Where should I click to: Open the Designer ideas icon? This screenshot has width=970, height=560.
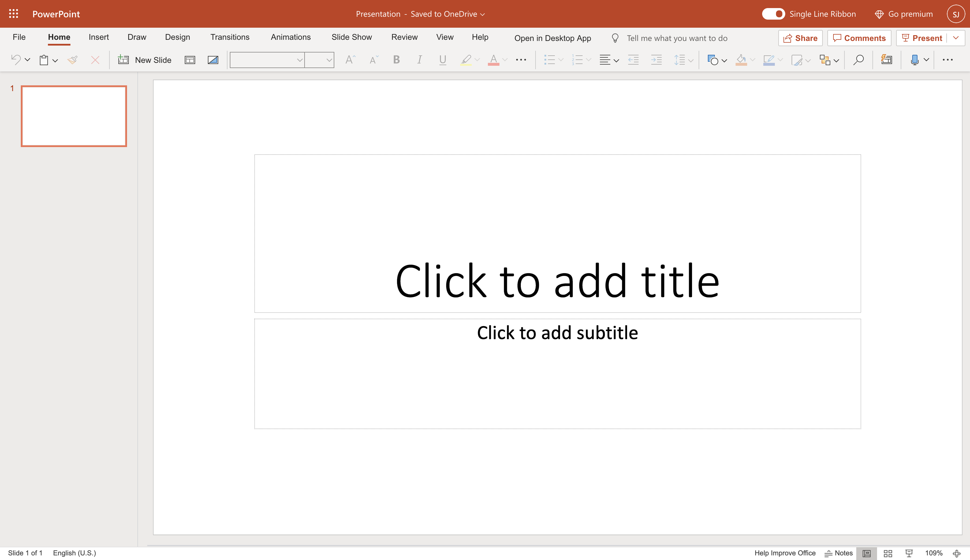point(887,60)
